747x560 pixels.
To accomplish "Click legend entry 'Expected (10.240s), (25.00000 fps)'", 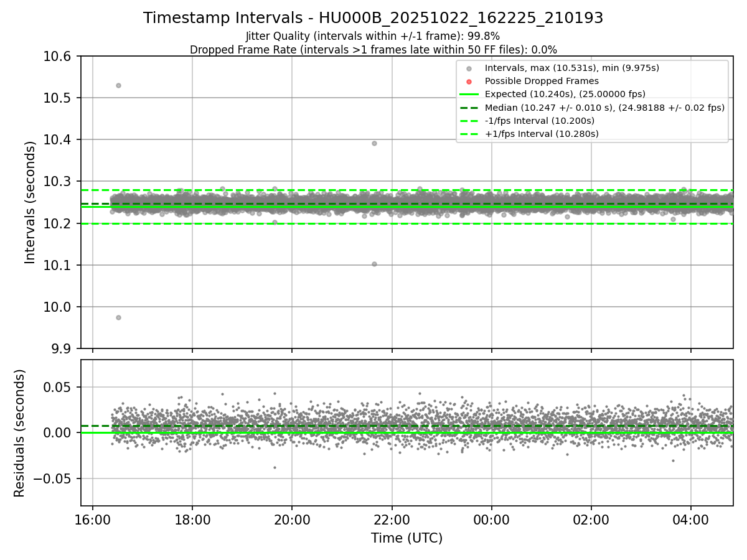I will (565, 94).
